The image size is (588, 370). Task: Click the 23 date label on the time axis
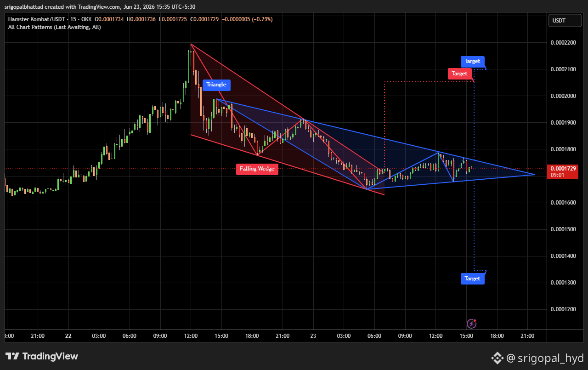point(313,336)
